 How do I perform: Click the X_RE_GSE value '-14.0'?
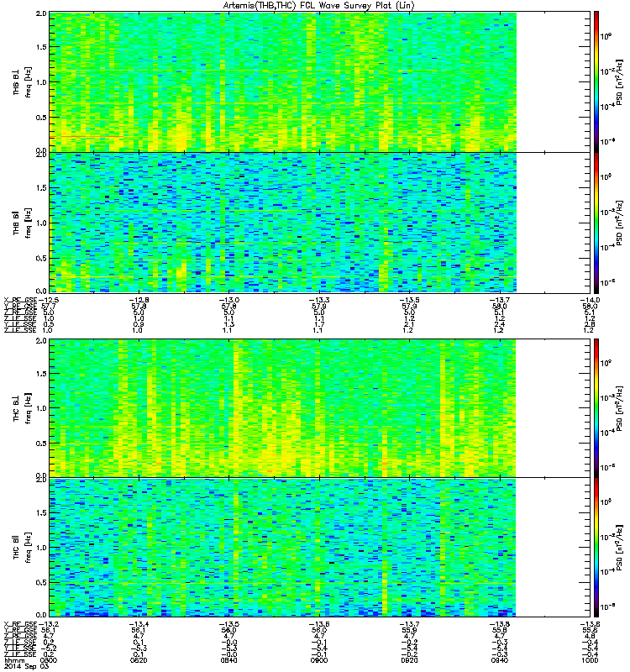(x=591, y=300)
